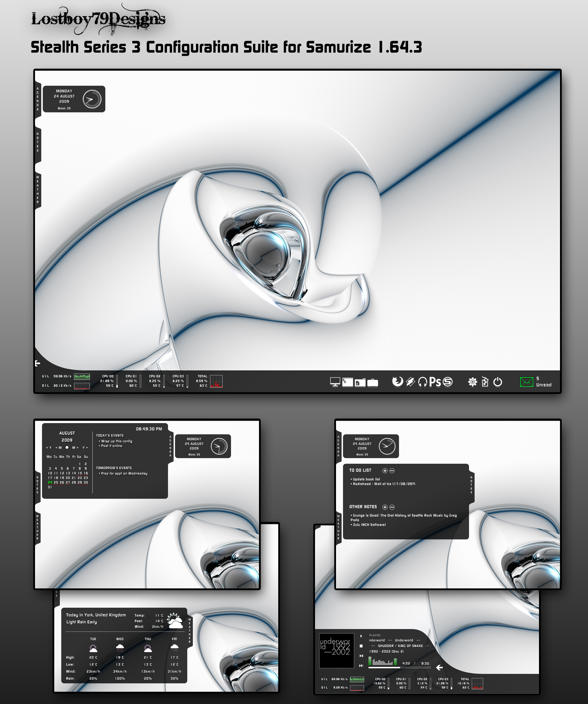The height and width of the screenshot is (704, 588).
Task: Click THU forecast weather icon
Action: click(148, 648)
